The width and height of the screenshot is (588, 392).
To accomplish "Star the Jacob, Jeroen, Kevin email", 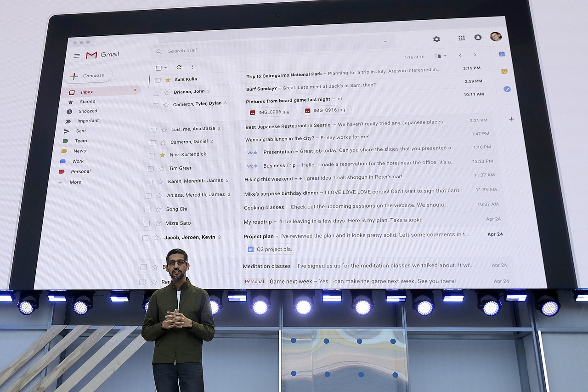I will coord(156,238).
